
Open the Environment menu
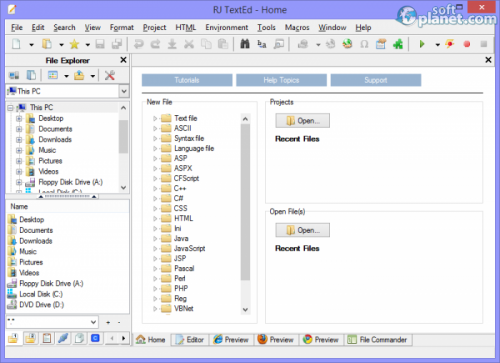(x=227, y=27)
